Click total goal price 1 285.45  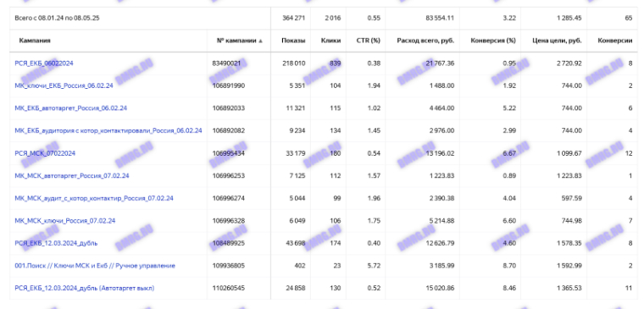(x=569, y=18)
